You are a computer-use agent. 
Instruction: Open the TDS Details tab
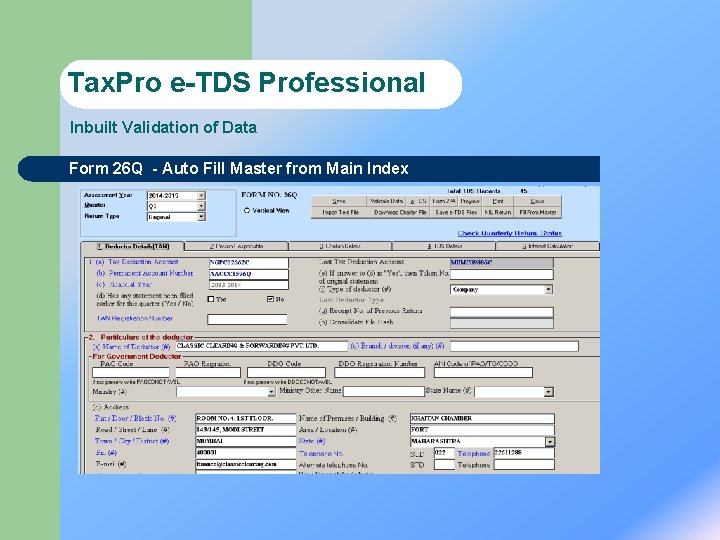444,247
